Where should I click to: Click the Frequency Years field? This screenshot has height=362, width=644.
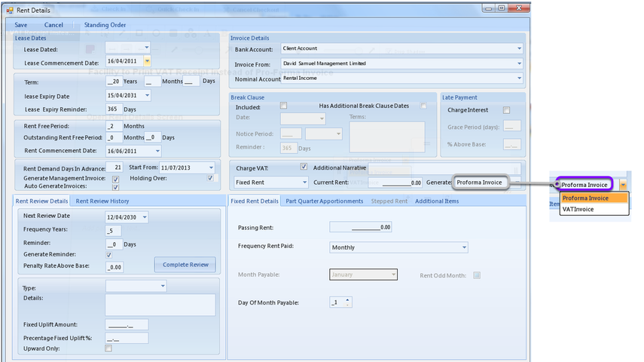coord(113,231)
